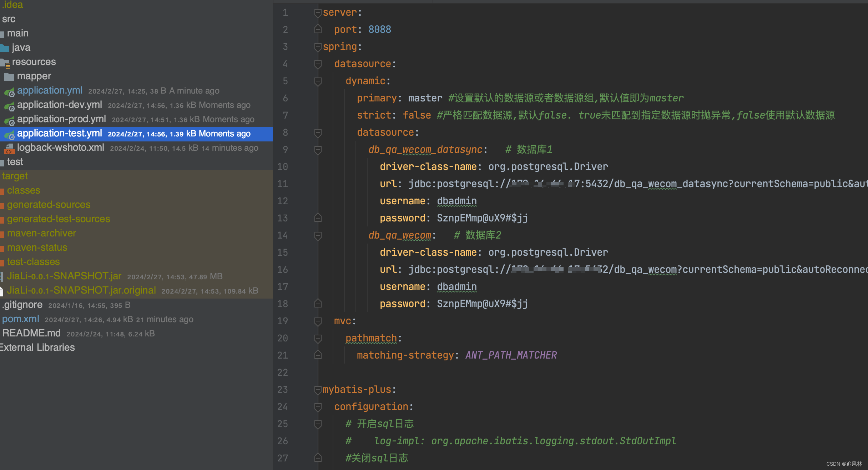Open README.md file

[31, 333]
